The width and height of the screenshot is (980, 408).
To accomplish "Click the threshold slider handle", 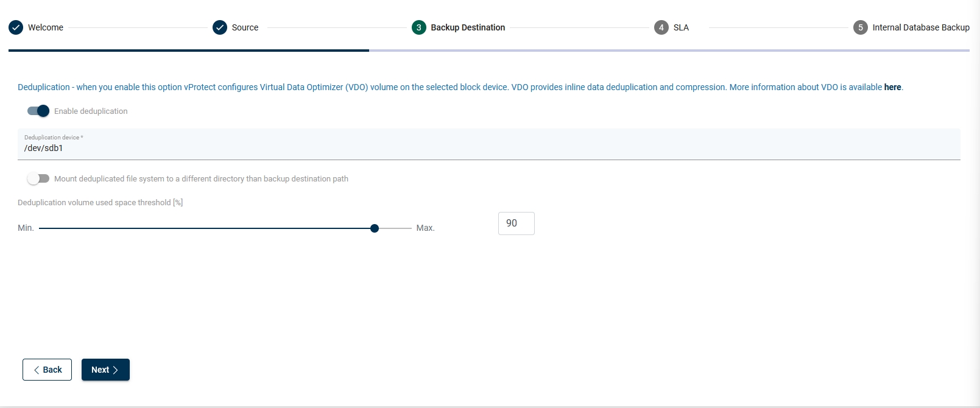I will [375, 228].
